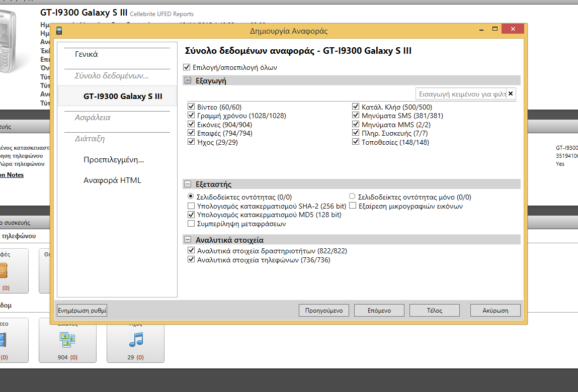Select Σύνολο δεδομένων... sidebar item

[112, 75]
